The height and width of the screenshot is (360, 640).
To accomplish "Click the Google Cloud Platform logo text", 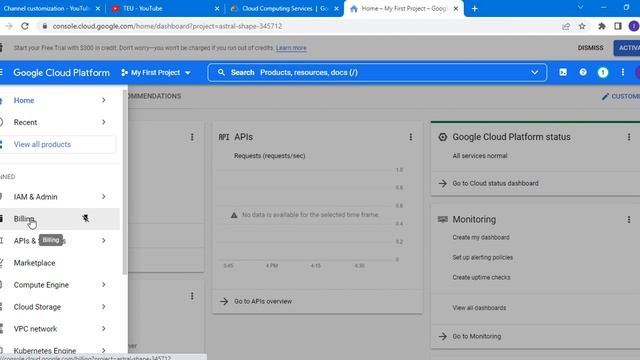I will tap(62, 73).
